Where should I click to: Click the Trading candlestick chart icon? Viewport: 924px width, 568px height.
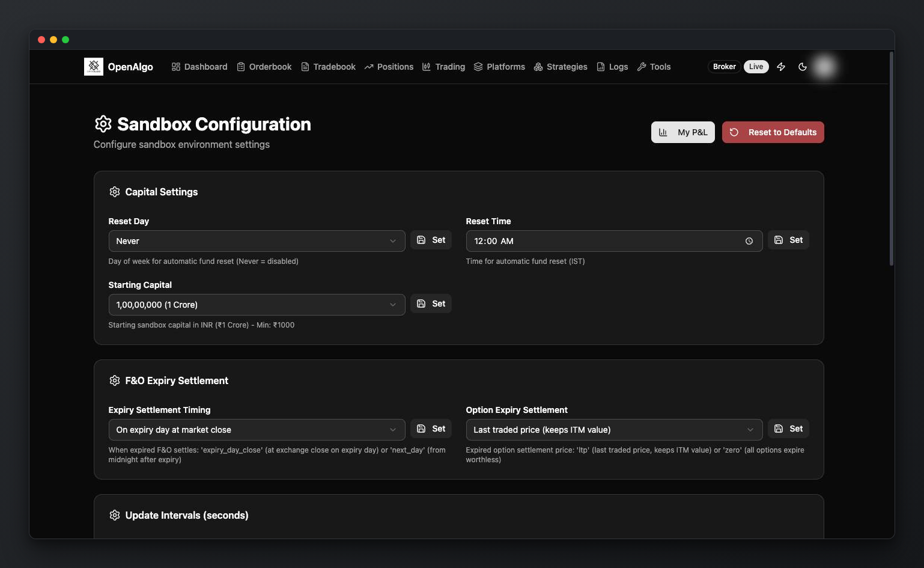pyautogui.click(x=427, y=67)
